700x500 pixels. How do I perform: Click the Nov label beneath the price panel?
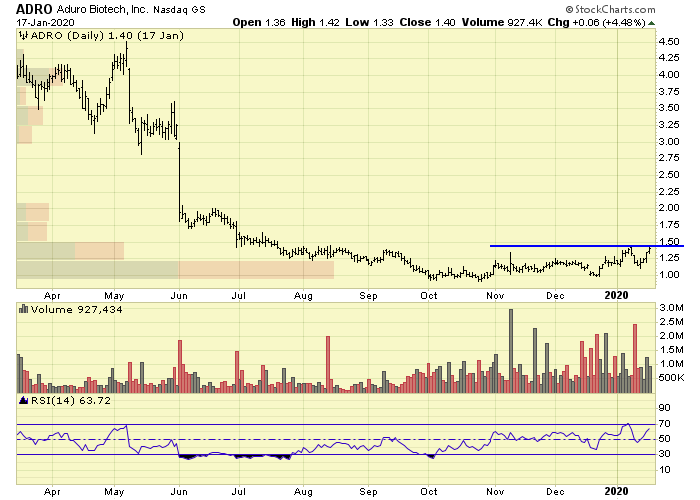pos(495,296)
